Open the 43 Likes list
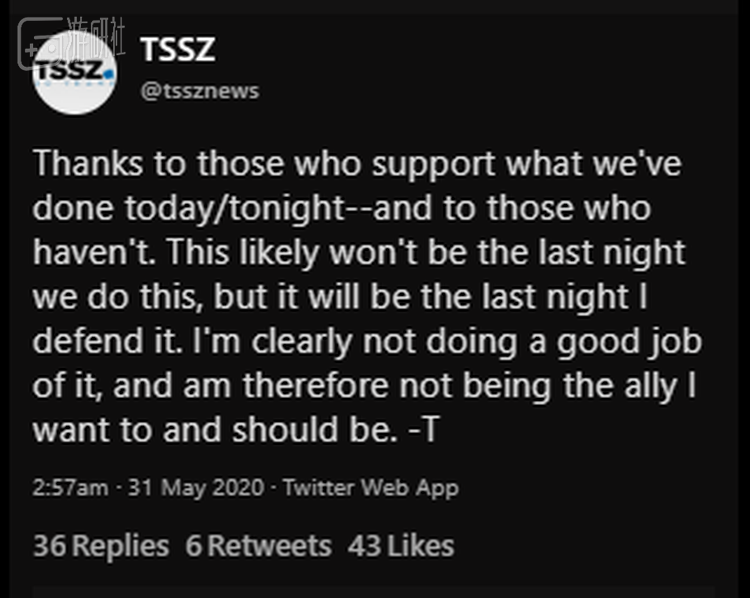The image size is (750, 598). (401, 546)
